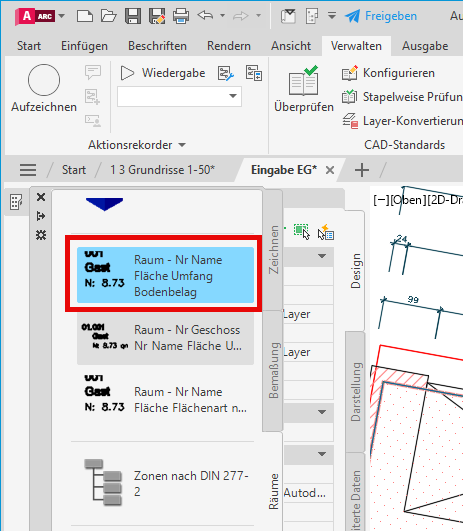
Task: Open Layer-Konvertierung tool
Action: [x=402, y=121]
